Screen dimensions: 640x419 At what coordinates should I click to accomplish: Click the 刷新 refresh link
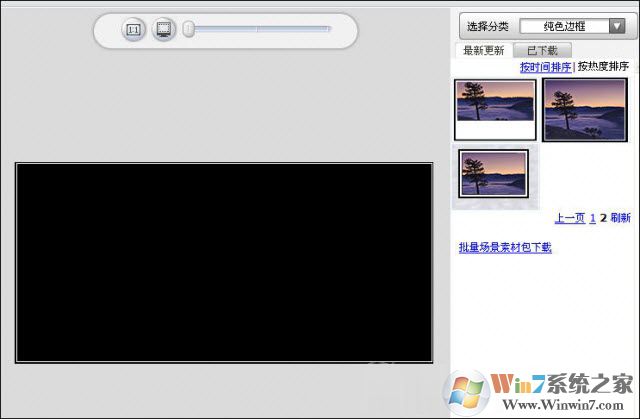click(x=620, y=218)
